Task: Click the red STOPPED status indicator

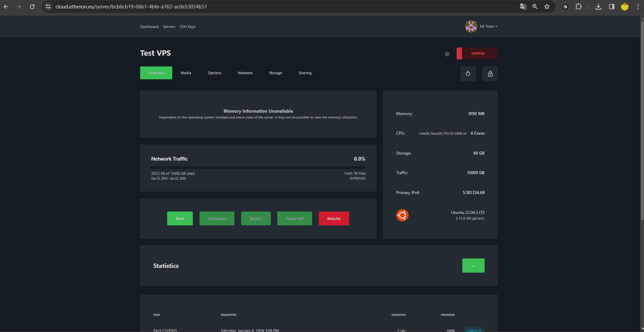Action: 477,54
